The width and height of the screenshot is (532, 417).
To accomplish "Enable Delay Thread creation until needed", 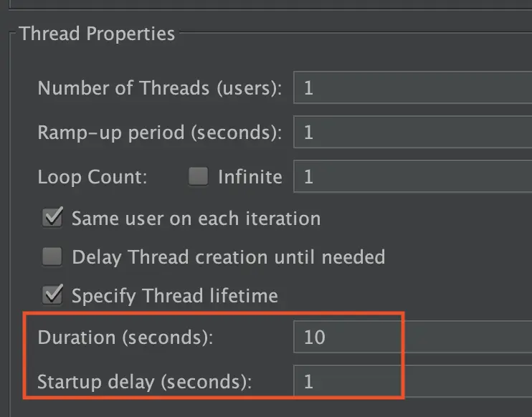I will click(x=52, y=257).
